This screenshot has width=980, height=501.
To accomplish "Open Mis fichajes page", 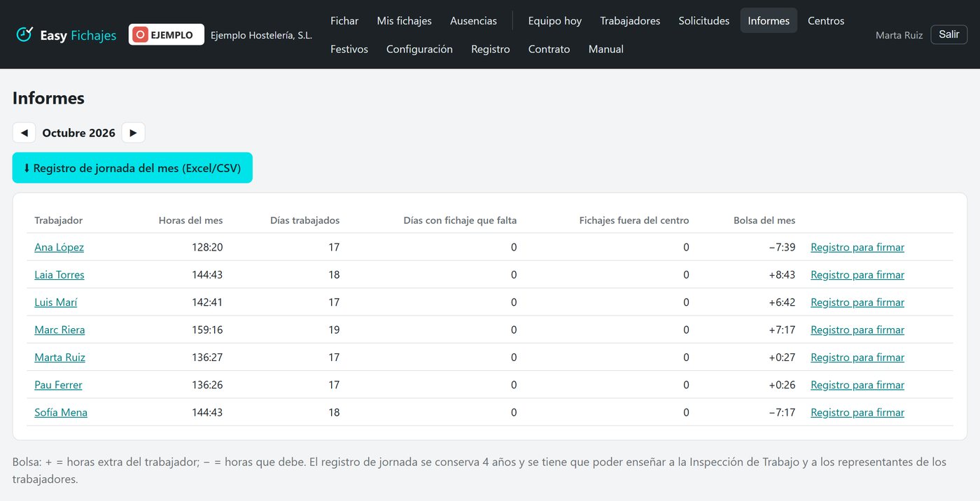I will pyautogui.click(x=405, y=21).
